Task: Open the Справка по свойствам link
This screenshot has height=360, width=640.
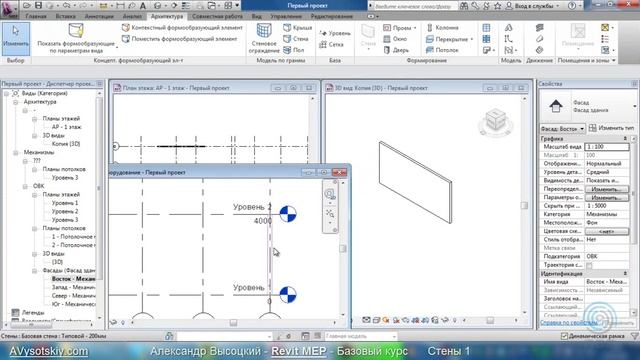Action: click(x=569, y=322)
